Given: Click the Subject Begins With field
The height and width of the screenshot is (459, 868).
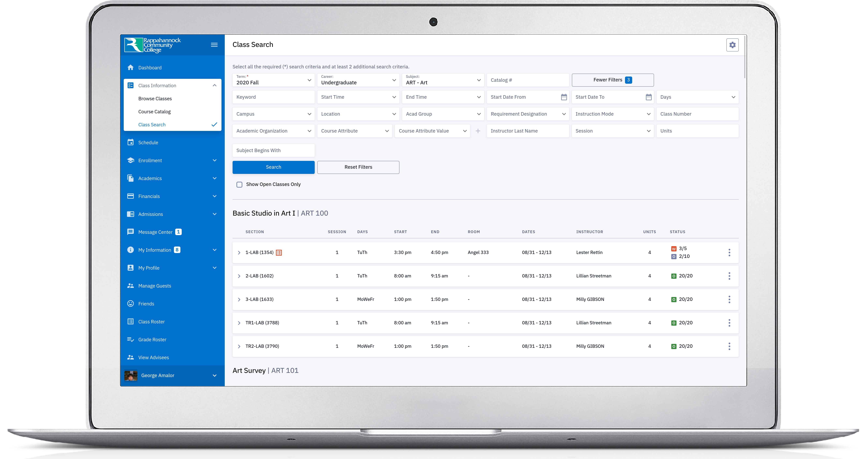Looking at the screenshot, I should 273,150.
